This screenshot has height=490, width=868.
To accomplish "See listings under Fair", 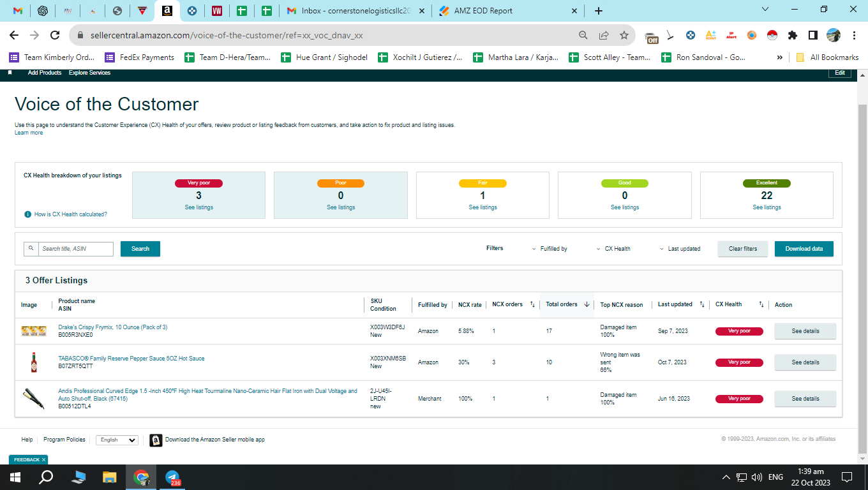I will (483, 207).
